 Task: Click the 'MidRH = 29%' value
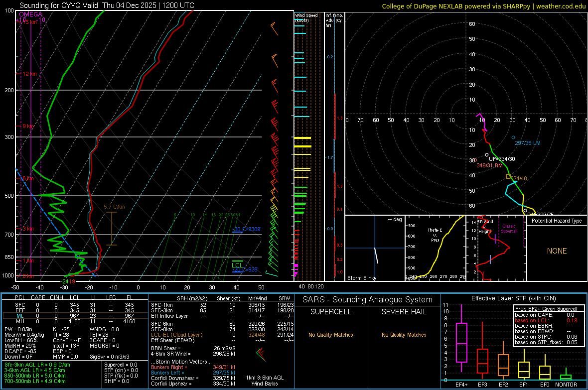click(x=20, y=346)
